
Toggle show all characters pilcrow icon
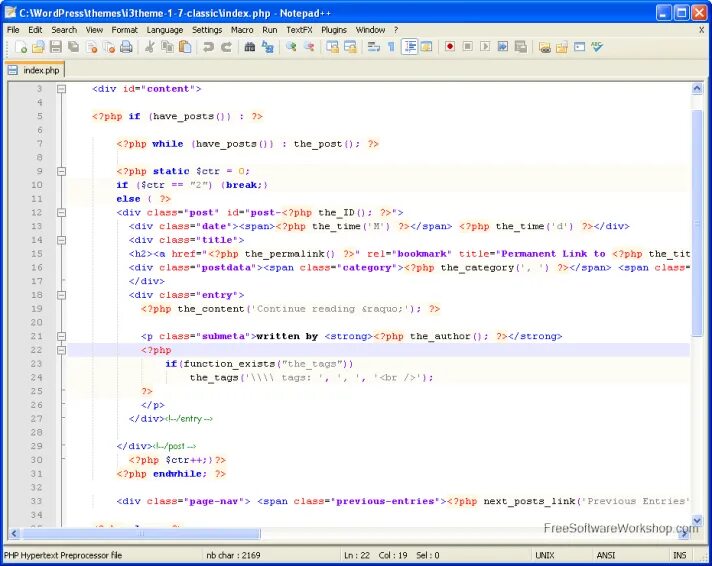pyautogui.click(x=391, y=47)
